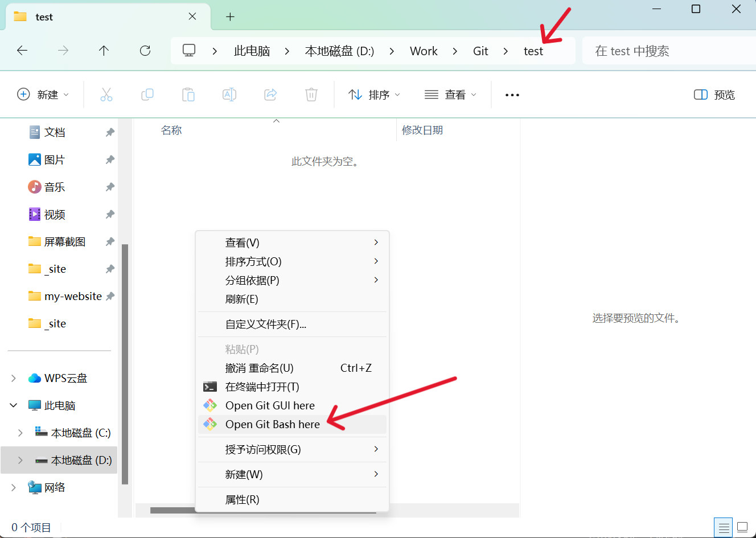Click the PC monitor icon in address bar
The image size is (756, 538).
[x=189, y=51]
